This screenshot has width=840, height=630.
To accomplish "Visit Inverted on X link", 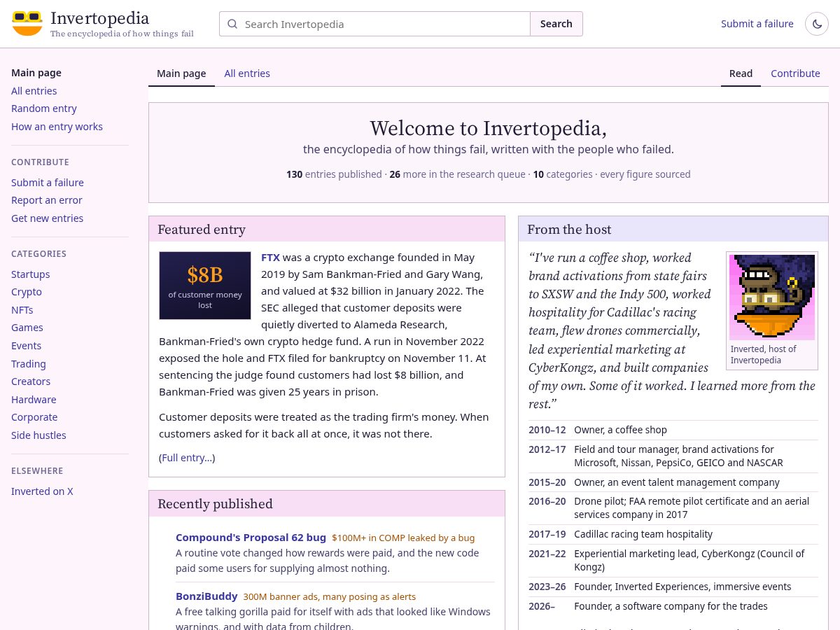I will click(42, 491).
